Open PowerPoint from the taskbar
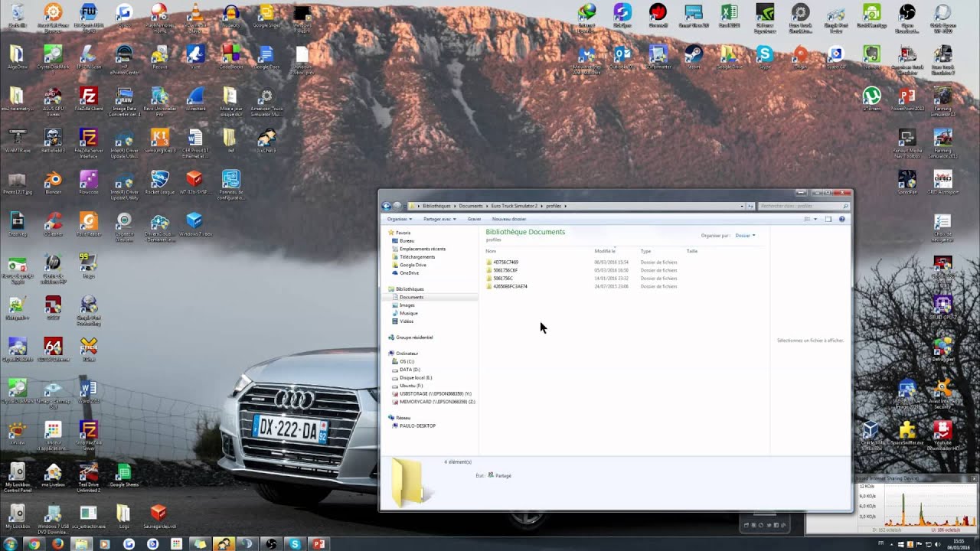Screen dimensions: 980x551 click(318, 544)
